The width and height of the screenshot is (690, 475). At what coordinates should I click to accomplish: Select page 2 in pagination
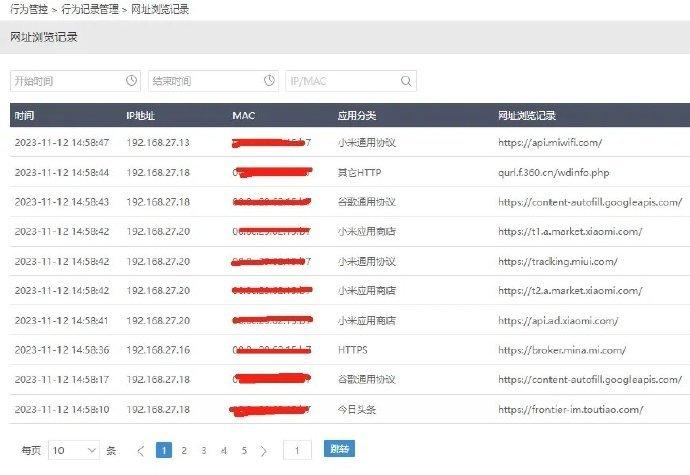184,450
